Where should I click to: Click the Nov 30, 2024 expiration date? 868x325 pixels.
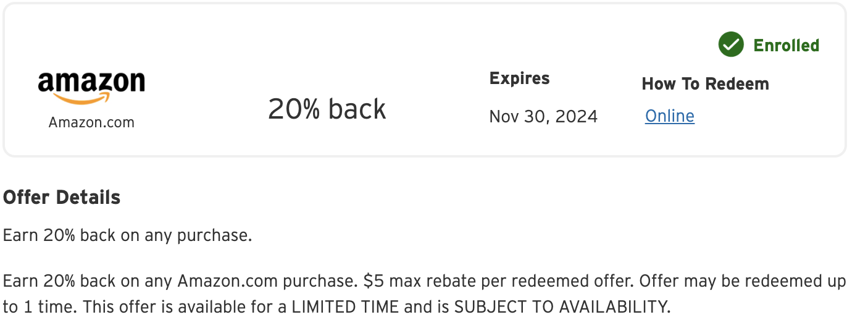pos(543,117)
